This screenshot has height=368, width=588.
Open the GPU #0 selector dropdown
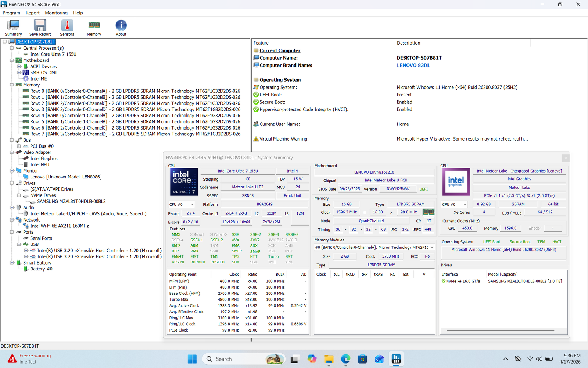coord(454,204)
